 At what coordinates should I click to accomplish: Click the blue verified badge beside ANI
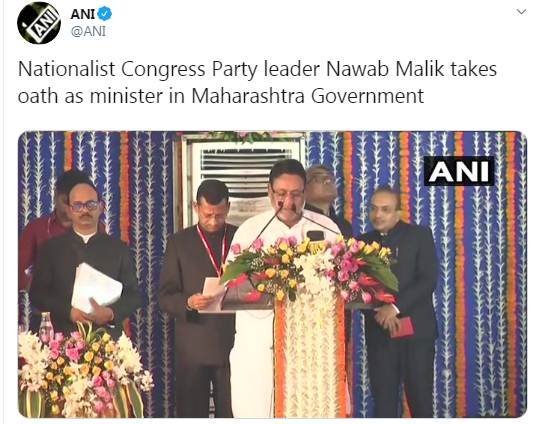point(104,14)
